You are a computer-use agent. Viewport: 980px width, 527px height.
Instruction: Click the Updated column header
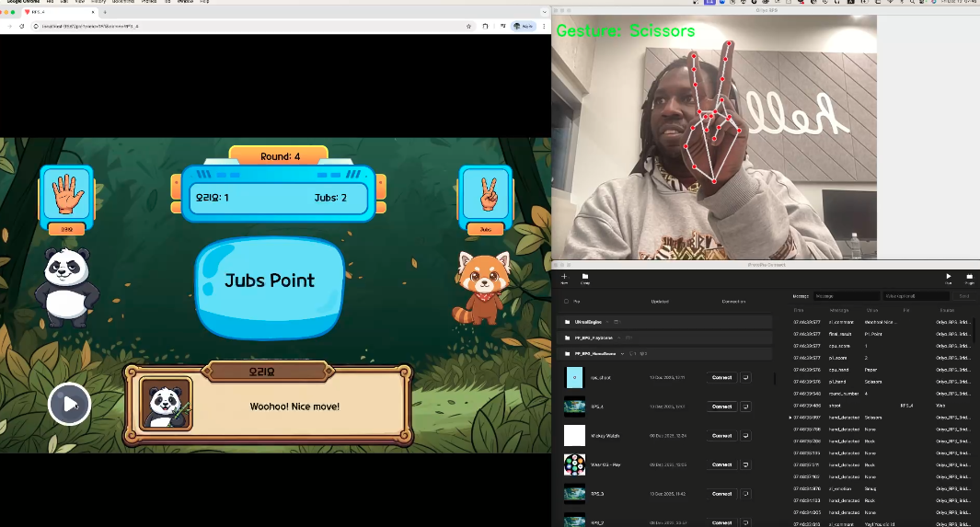pyautogui.click(x=660, y=302)
